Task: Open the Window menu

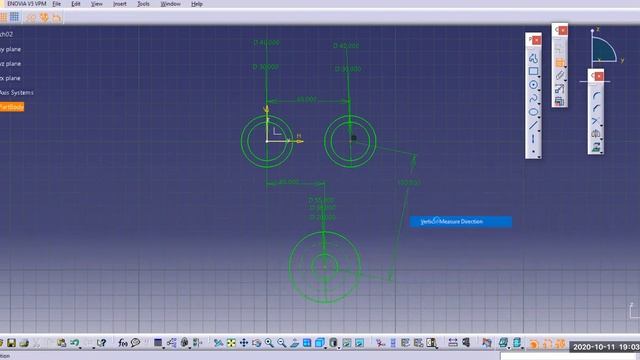Action: point(170,4)
